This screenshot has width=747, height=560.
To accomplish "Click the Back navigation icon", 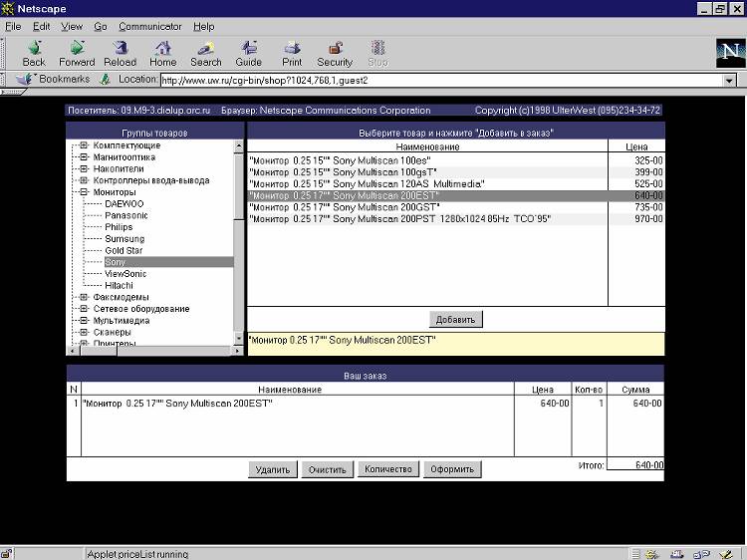I will [34, 52].
